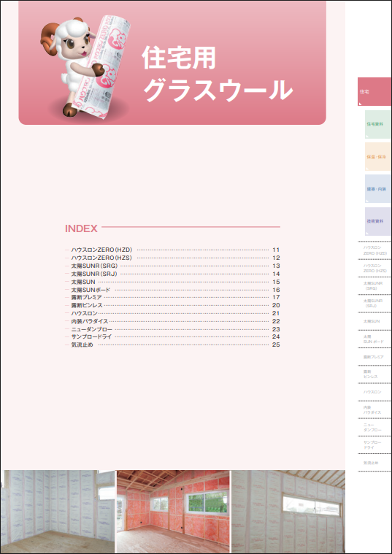392x554 pixels.
Task: Open 露断 ピンレス in the side navigation
Action: 374,374
